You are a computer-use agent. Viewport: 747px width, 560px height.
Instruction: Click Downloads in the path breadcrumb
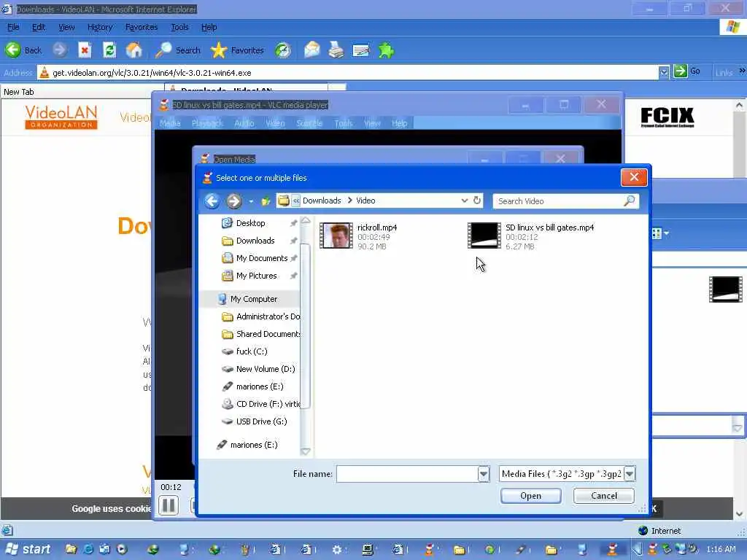322,201
